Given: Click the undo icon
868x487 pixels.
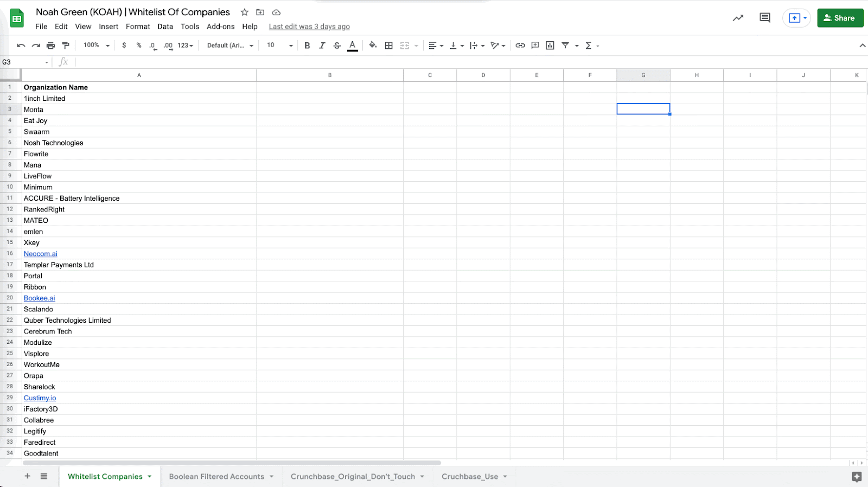Looking at the screenshot, I should coord(21,46).
